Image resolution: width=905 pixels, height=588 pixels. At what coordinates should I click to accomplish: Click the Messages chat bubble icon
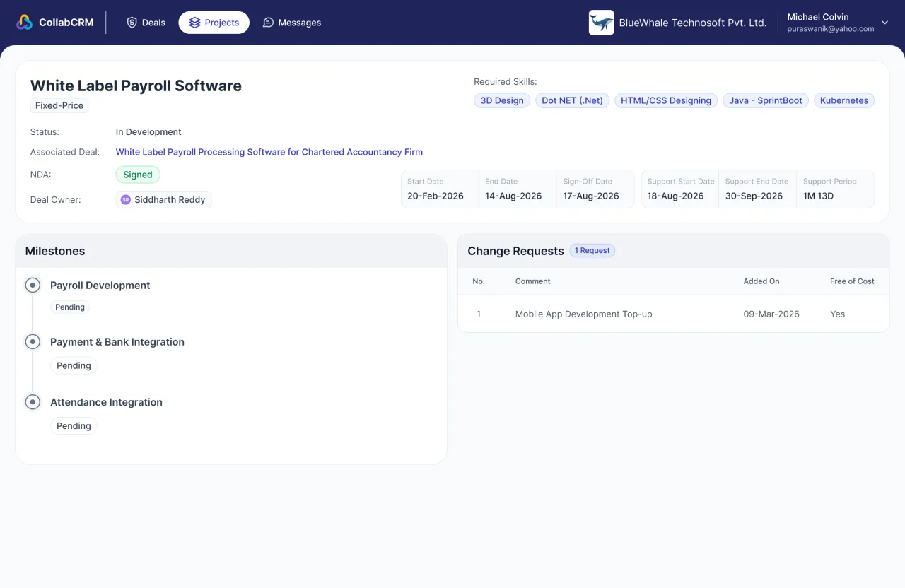pyautogui.click(x=268, y=23)
